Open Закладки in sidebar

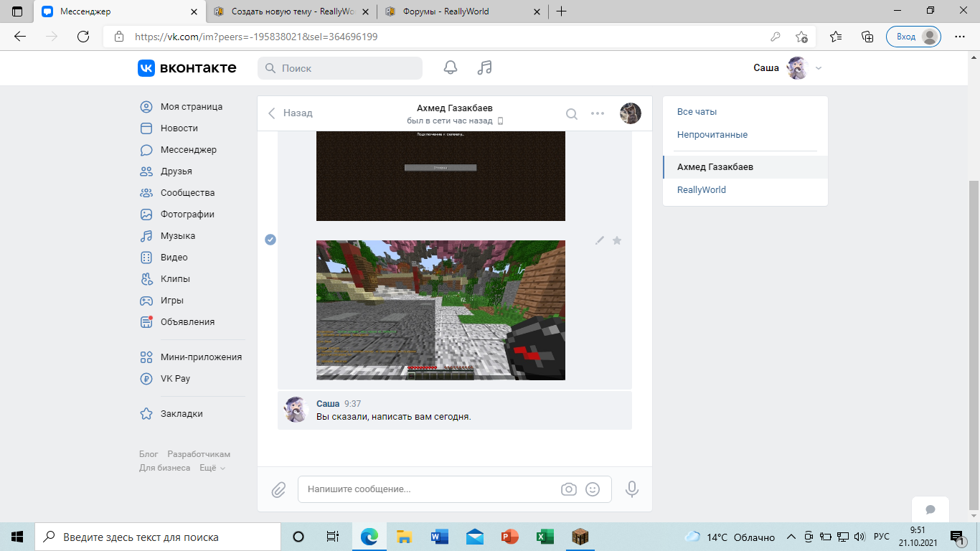point(171,414)
